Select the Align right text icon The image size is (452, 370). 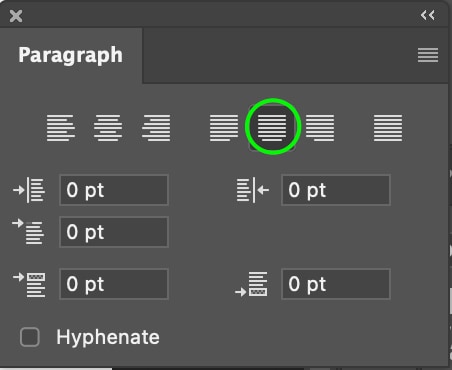pos(156,128)
